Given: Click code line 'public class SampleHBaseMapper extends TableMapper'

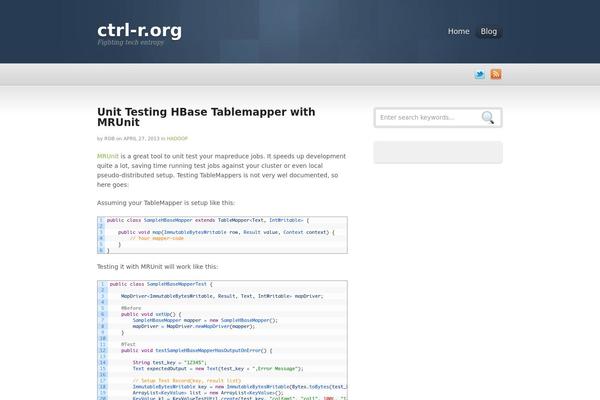Looking at the screenshot, I should coord(208,220).
